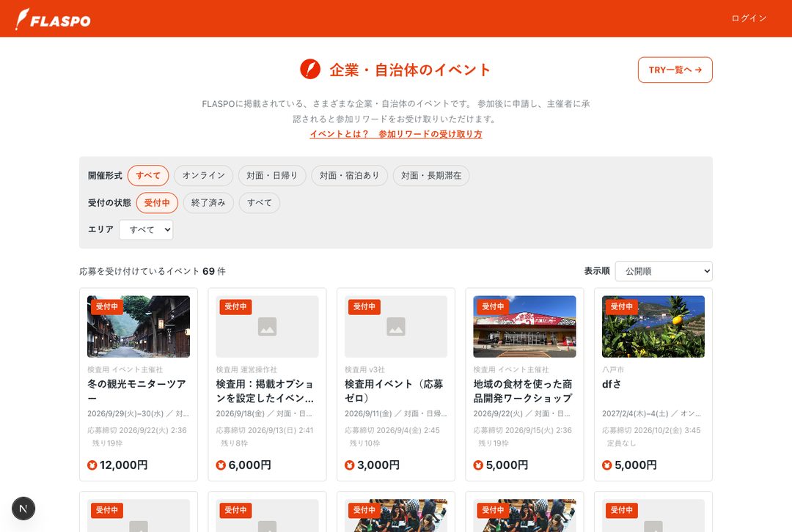Image resolution: width=792 pixels, height=532 pixels.
Task: Click the 受付中 badge on 冬の観光モニターツアー card
Action: 107,306
